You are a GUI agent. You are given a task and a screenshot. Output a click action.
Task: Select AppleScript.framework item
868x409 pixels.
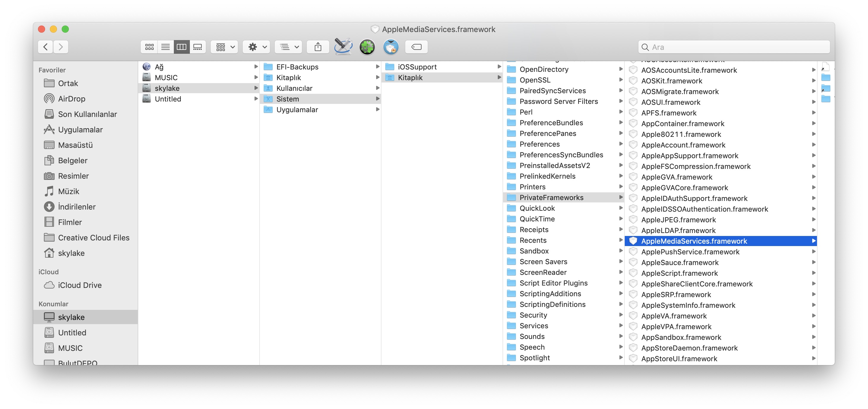click(x=679, y=273)
